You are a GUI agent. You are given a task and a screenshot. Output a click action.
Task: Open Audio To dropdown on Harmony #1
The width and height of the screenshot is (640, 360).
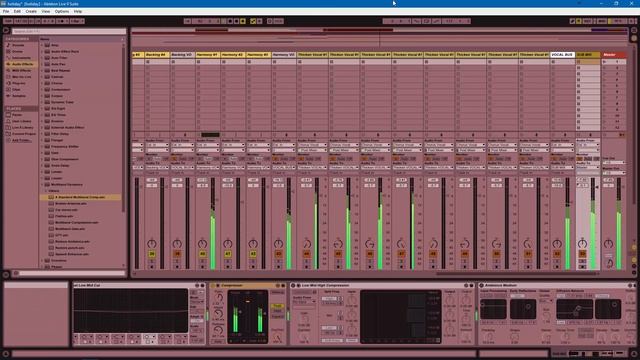pyautogui.click(x=207, y=167)
